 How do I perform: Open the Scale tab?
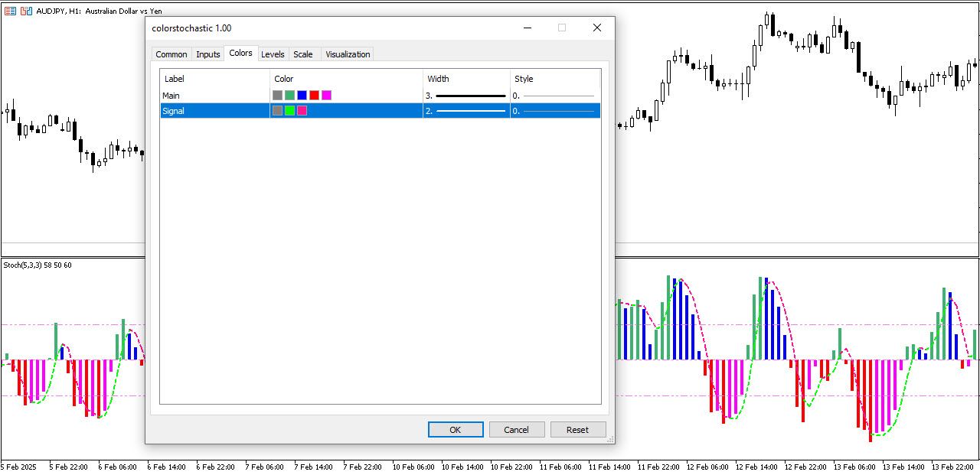[x=303, y=54]
